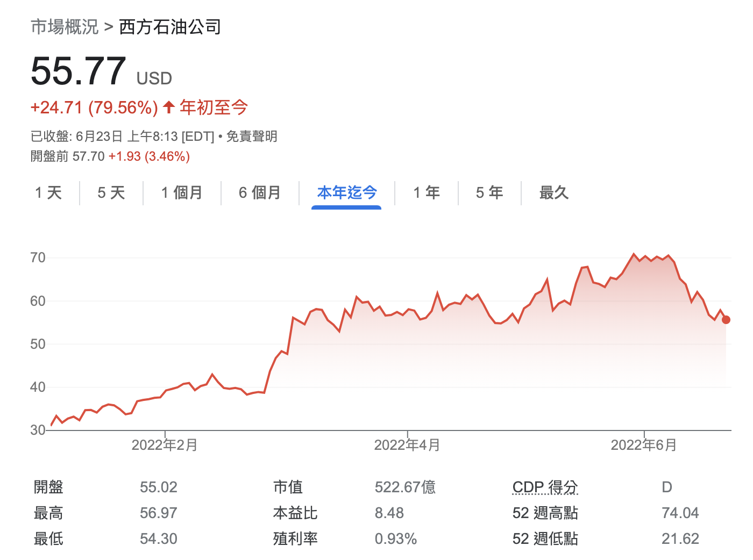Click the CDP 得分 value D
753x560 pixels.
pyautogui.click(x=667, y=487)
